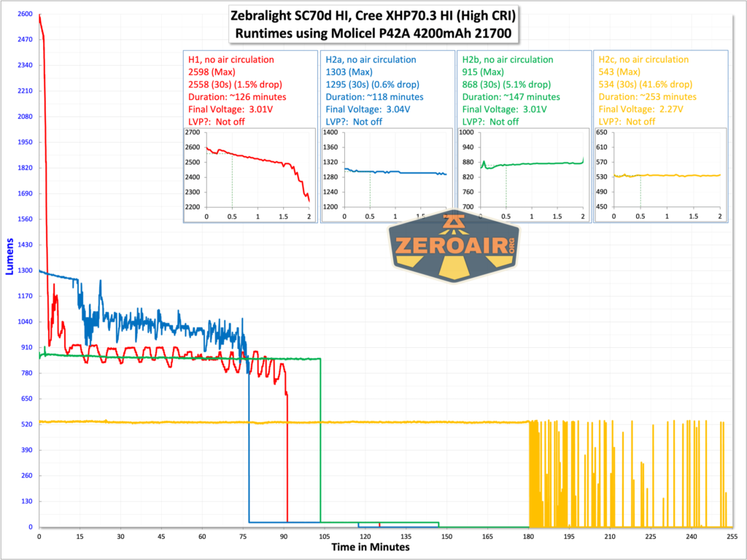This screenshot has height=560, width=747.
Task: Click the blue "1295 (30s) (0.6% drop)" line
Action: tap(373, 85)
